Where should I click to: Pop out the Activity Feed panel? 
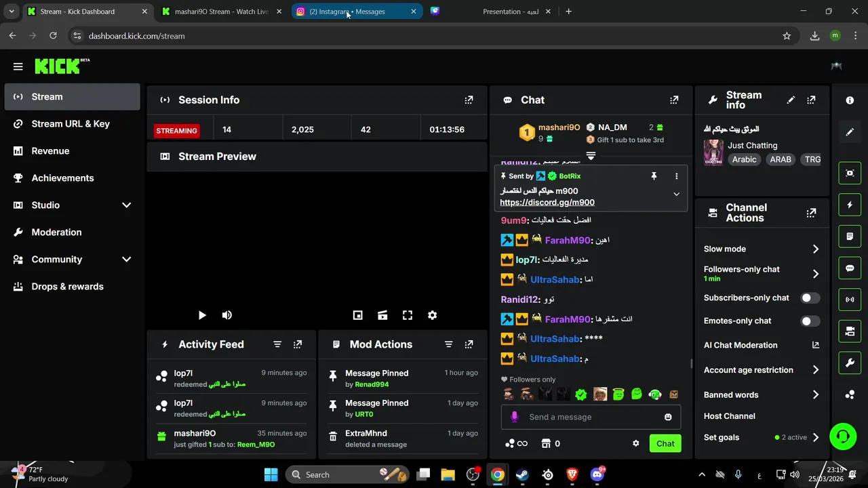[298, 344]
